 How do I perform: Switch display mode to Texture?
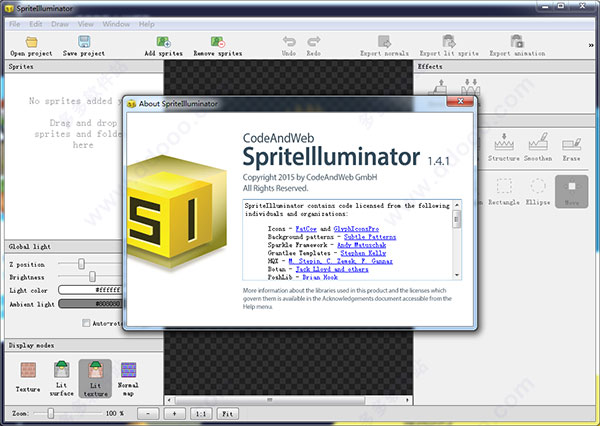click(x=28, y=377)
